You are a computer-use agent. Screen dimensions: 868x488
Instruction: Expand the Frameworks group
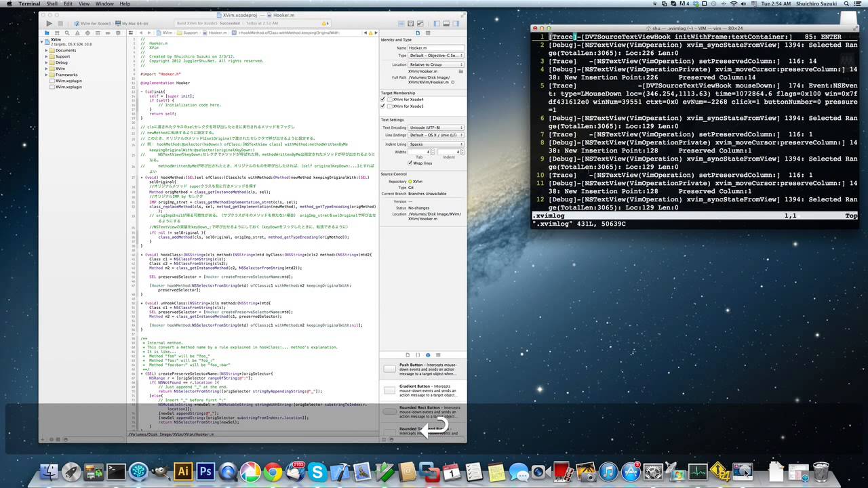click(47, 75)
